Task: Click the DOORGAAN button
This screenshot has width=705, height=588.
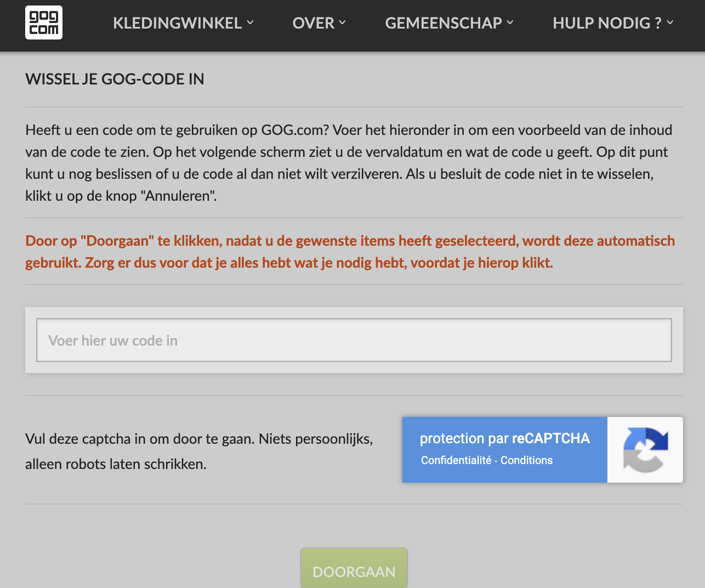Action: (354, 569)
